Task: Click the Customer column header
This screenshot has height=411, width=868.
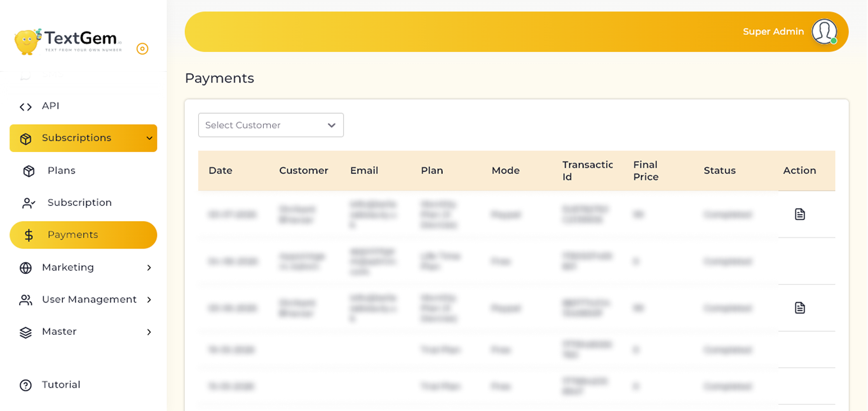Action: click(x=304, y=171)
